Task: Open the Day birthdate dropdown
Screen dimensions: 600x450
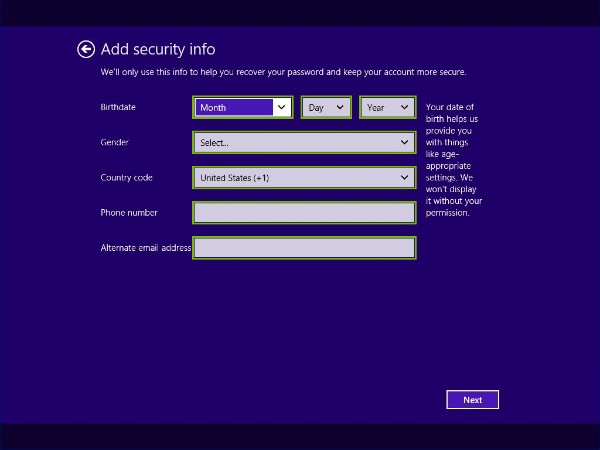Action: coord(326,108)
